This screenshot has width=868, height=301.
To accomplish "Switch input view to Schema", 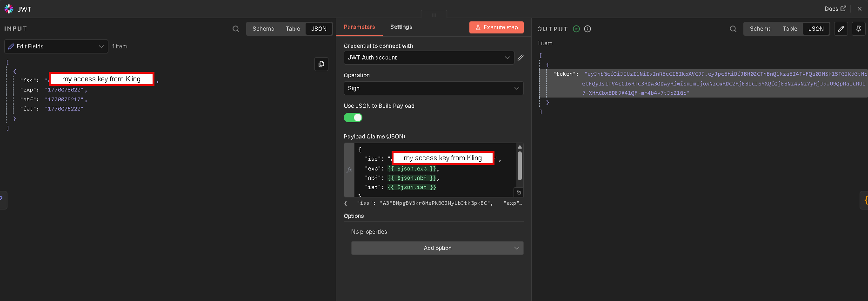I will [263, 29].
